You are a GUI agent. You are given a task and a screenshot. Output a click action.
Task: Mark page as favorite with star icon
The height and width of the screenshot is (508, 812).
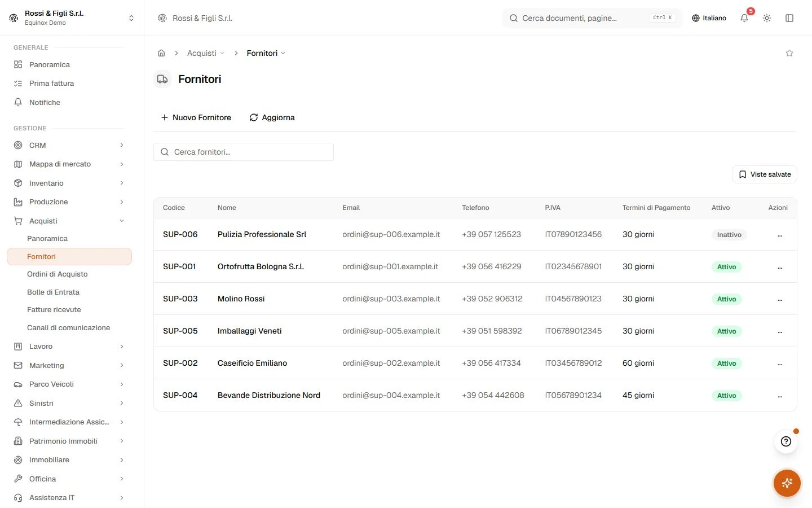[789, 53]
